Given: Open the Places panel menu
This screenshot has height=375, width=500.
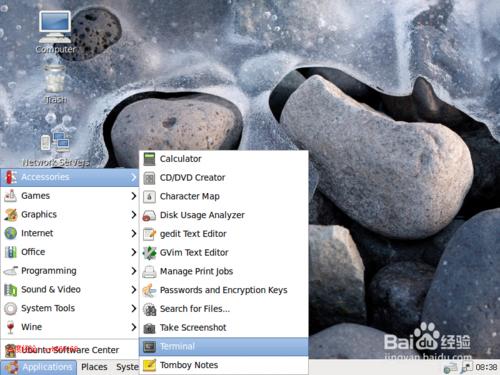Looking at the screenshot, I should (x=94, y=367).
